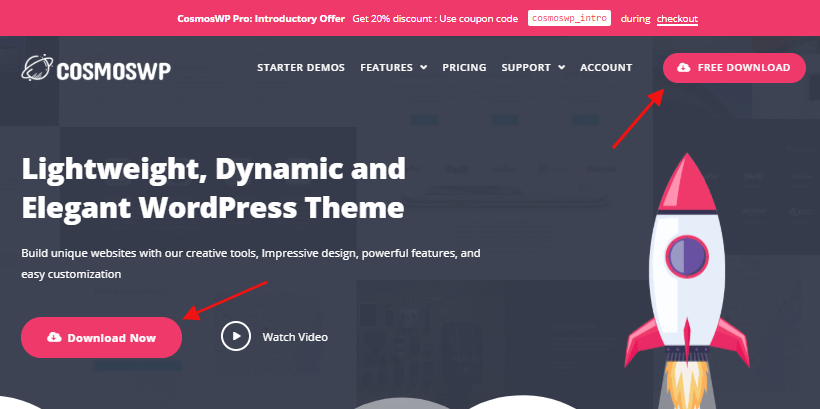The image size is (820, 409).
Task: Open the Features menu item
Action: tap(386, 67)
